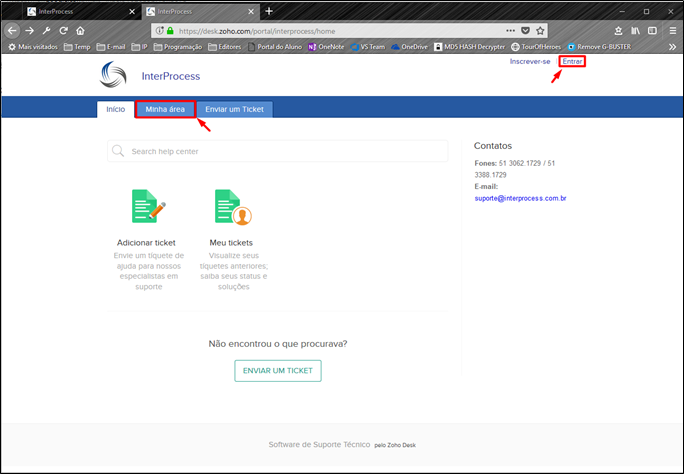Open a new tab with plus button
Image resolution: width=684 pixels, height=474 pixels.
click(x=269, y=11)
